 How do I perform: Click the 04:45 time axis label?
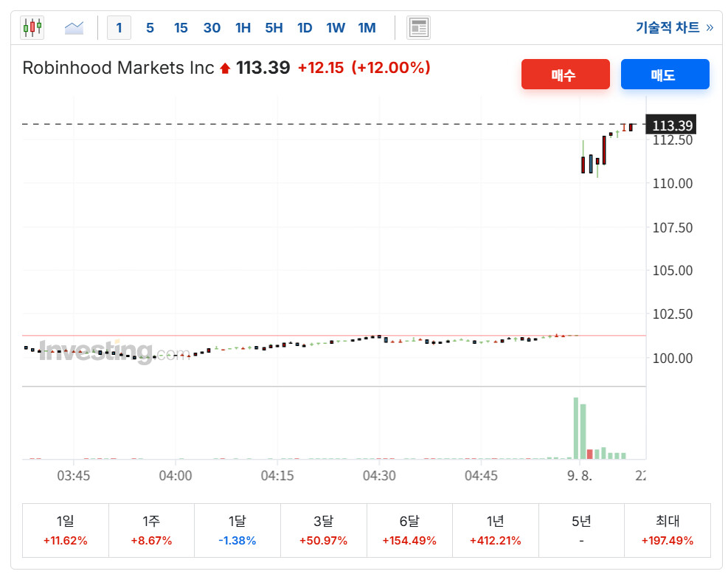click(481, 476)
